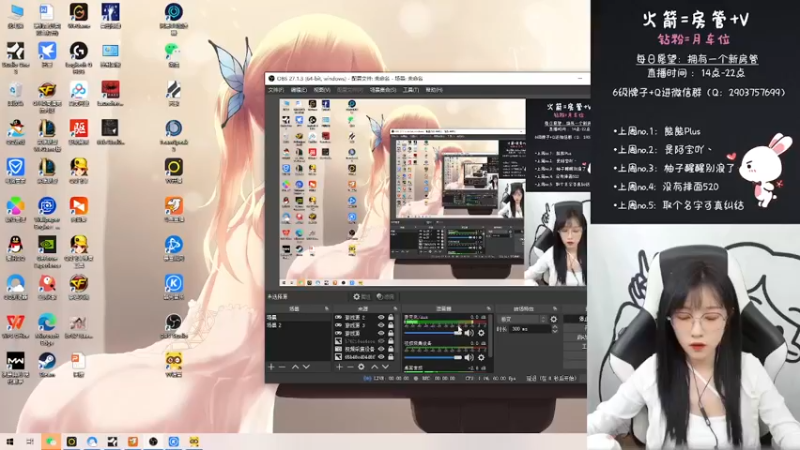Open the OBS 视图 menu
The image size is (800, 450).
(x=322, y=90)
